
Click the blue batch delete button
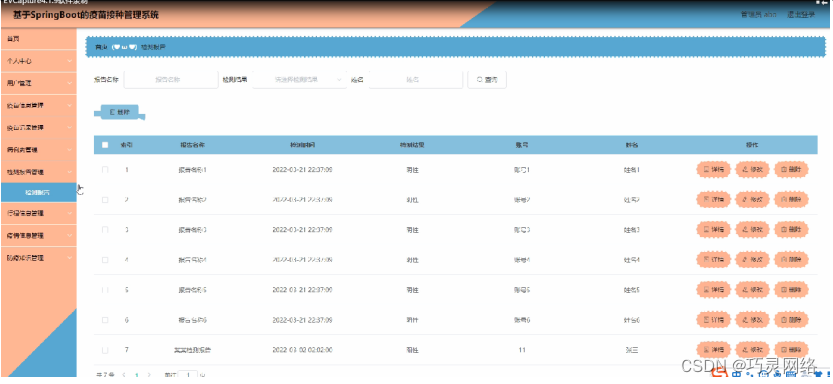point(120,112)
